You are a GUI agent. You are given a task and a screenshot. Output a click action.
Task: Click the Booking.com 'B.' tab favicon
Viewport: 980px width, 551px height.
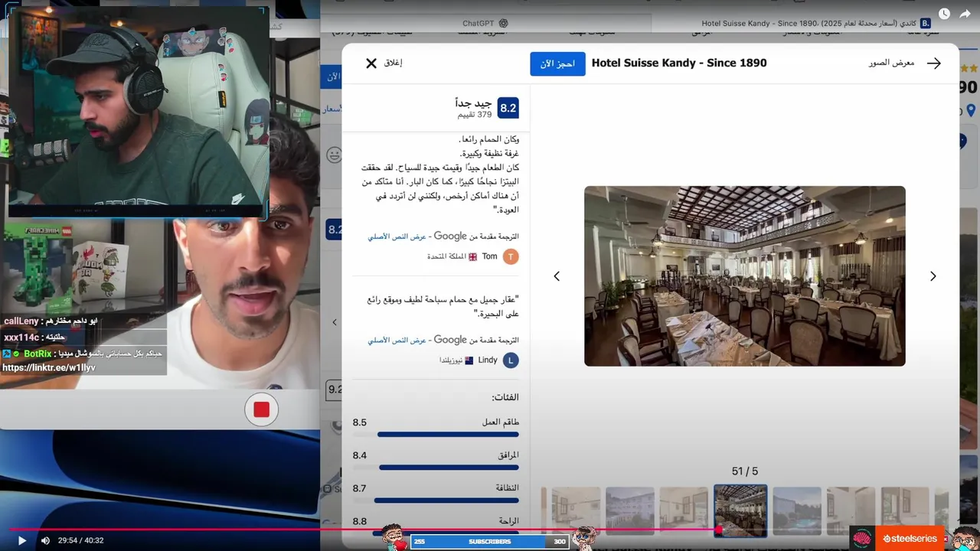click(x=926, y=24)
